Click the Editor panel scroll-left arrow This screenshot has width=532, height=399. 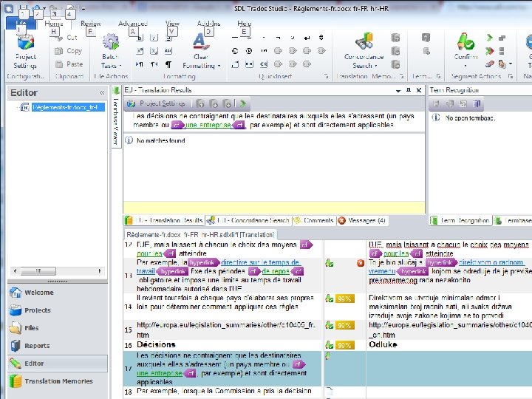15,271
